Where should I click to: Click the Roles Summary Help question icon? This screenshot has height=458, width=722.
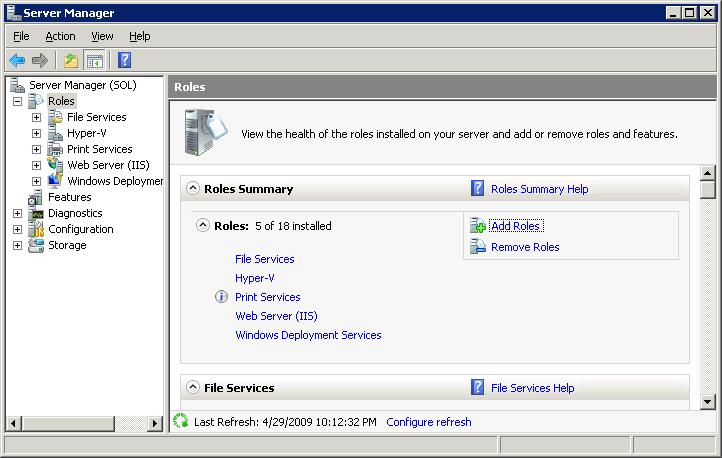477,188
